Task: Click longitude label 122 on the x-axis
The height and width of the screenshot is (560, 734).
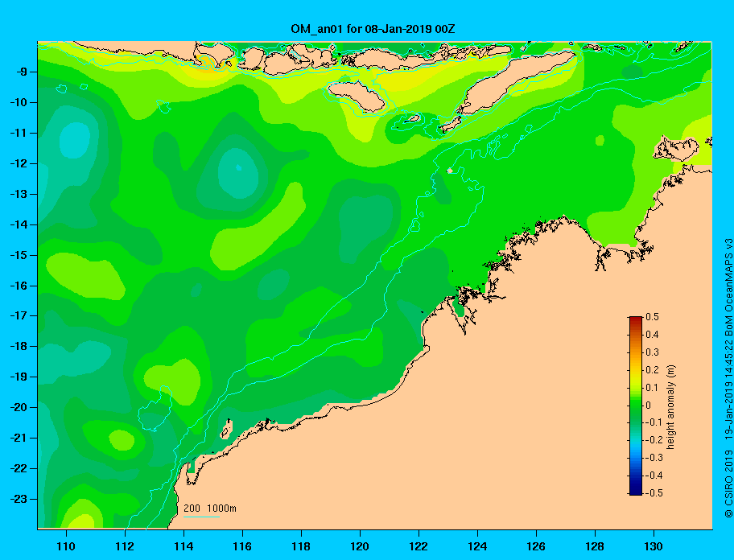Action: click(419, 546)
